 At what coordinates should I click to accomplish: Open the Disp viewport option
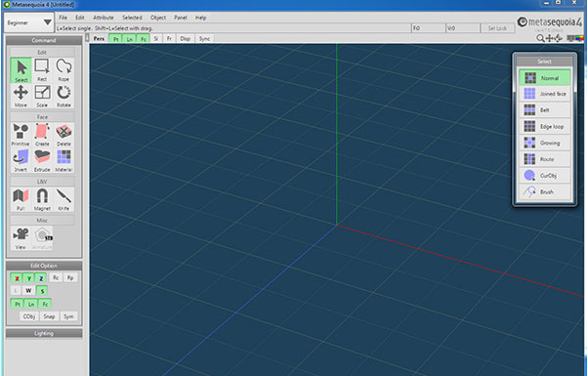tap(186, 39)
